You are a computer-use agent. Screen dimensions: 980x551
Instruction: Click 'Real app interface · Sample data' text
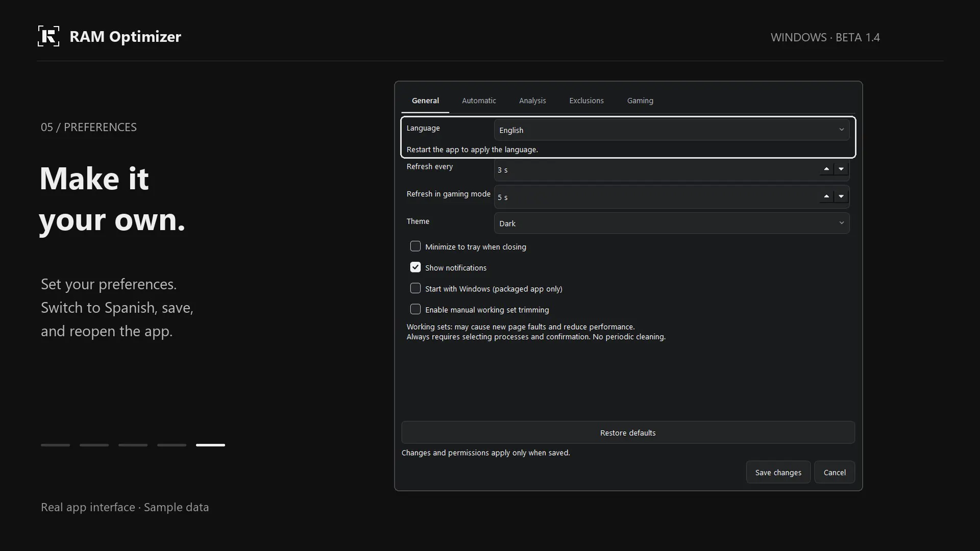click(x=125, y=507)
